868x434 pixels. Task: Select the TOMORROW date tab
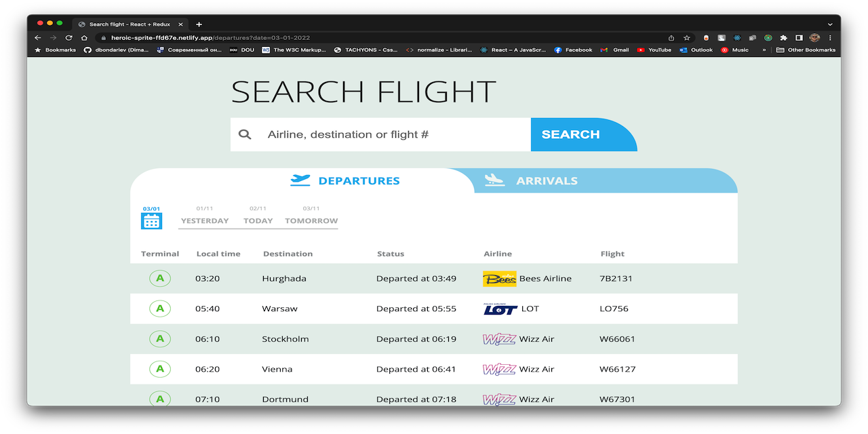(x=311, y=220)
